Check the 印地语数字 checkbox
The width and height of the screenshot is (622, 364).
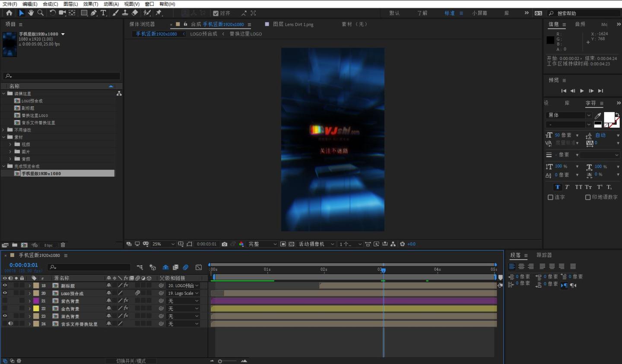[x=588, y=197]
